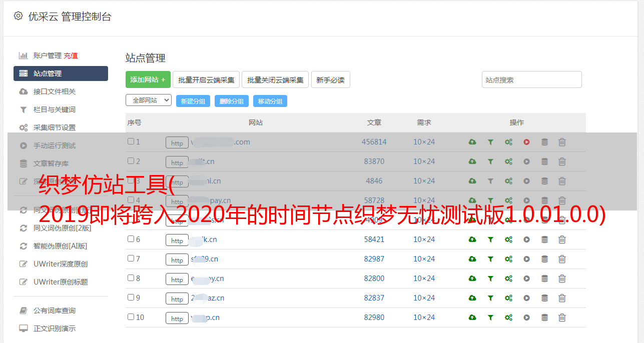This screenshot has height=343, width=644.
Task: Click the trash icon in the 456814 row
Action: click(x=562, y=142)
